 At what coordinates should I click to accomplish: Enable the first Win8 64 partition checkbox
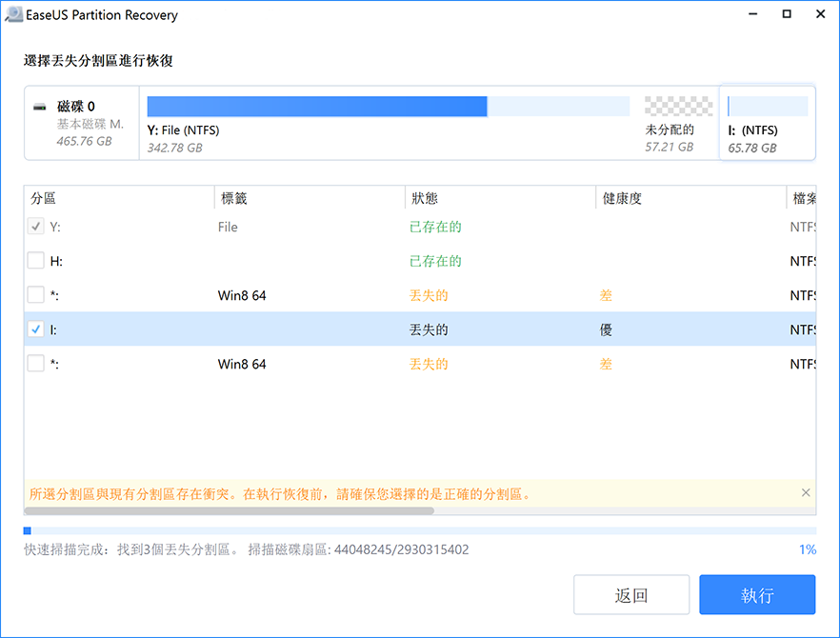(35, 295)
